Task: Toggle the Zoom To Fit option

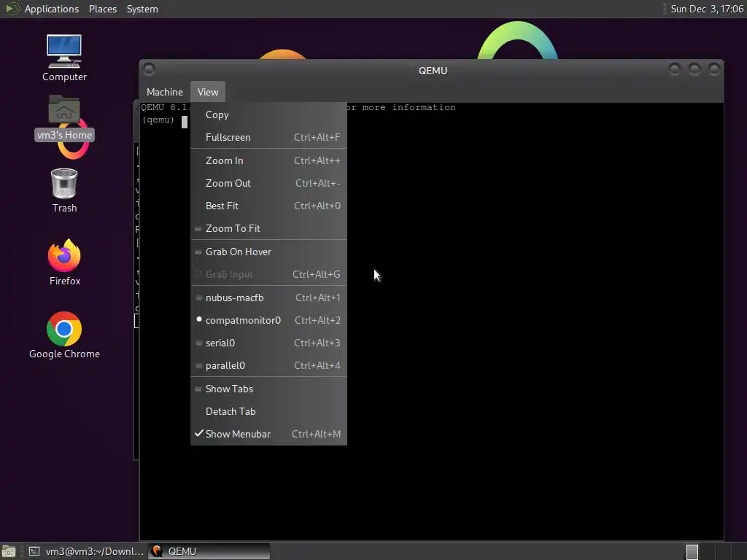Action: coord(268,228)
